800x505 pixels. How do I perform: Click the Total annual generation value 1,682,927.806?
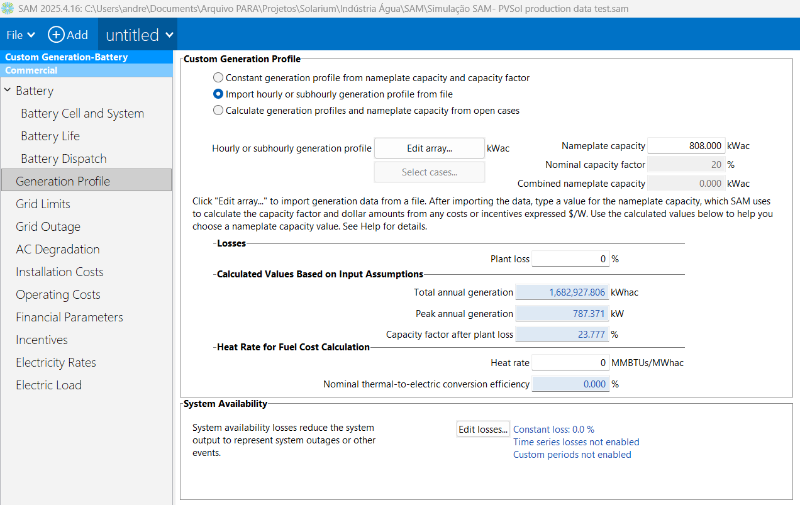tap(562, 292)
